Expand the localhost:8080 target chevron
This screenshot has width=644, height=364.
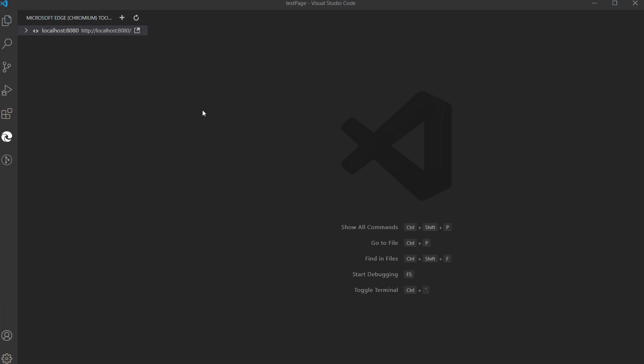pos(26,31)
